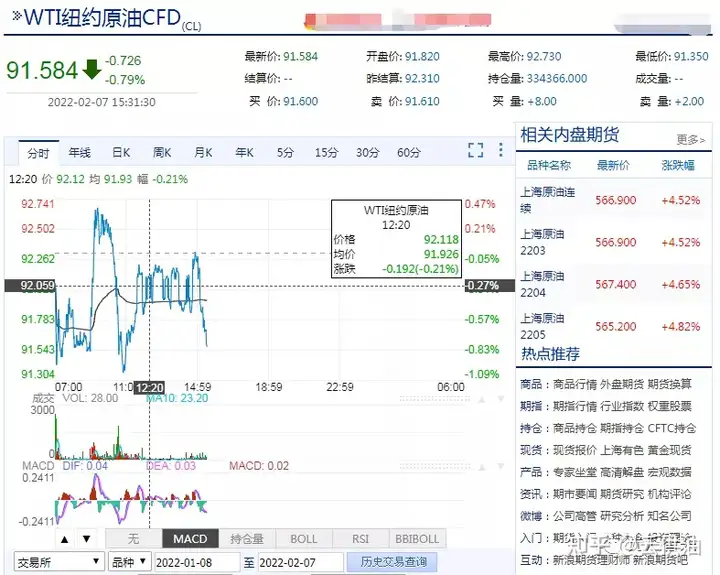The image size is (720, 575).
Task: Open the 日K chart tab
Action: 121,152
